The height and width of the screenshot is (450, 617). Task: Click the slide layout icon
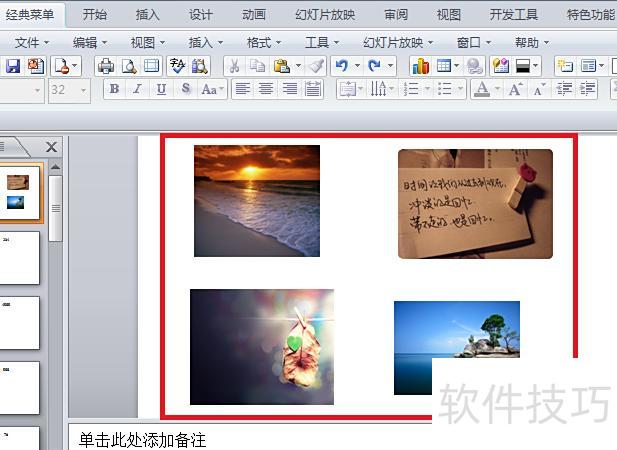pyautogui.click(x=588, y=66)
